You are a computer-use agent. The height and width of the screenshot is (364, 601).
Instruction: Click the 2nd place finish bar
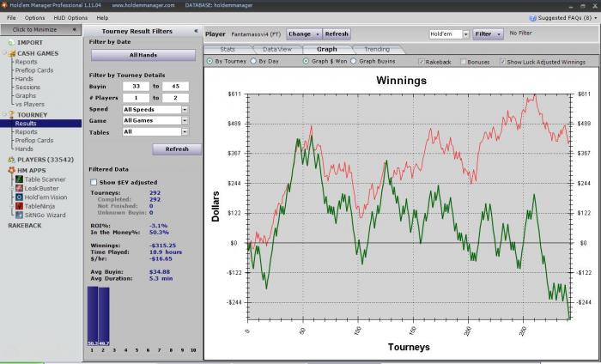[x=104, y=317]
